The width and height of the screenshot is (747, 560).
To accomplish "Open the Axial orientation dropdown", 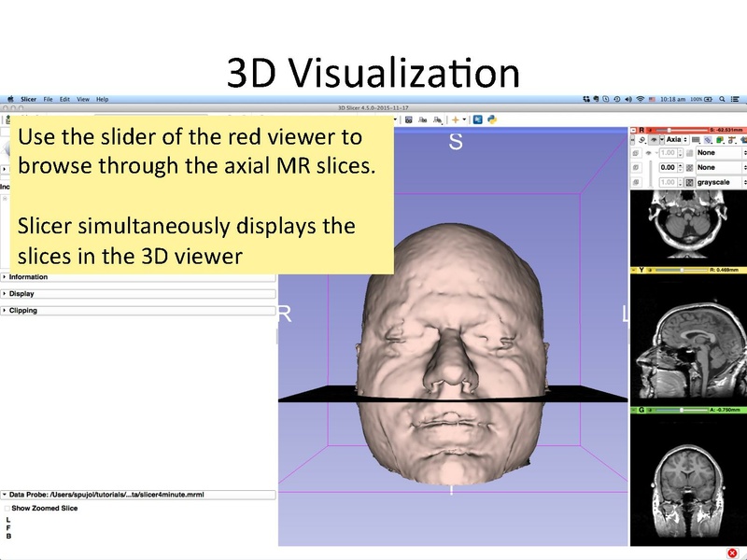I will 675,140.
